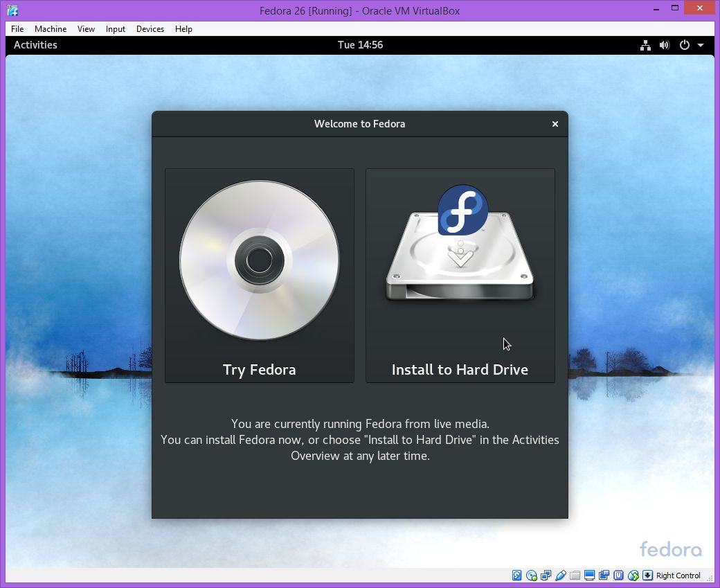Click the hard disk activity indicator icon
This screenshot has height=588, width=720.
pos(516,575)
